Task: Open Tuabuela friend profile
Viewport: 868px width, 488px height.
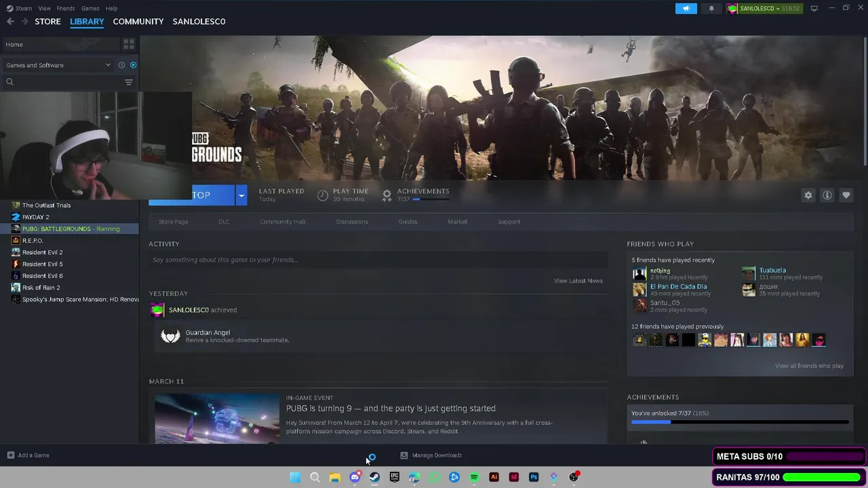Action: click(x=772, y=270)
